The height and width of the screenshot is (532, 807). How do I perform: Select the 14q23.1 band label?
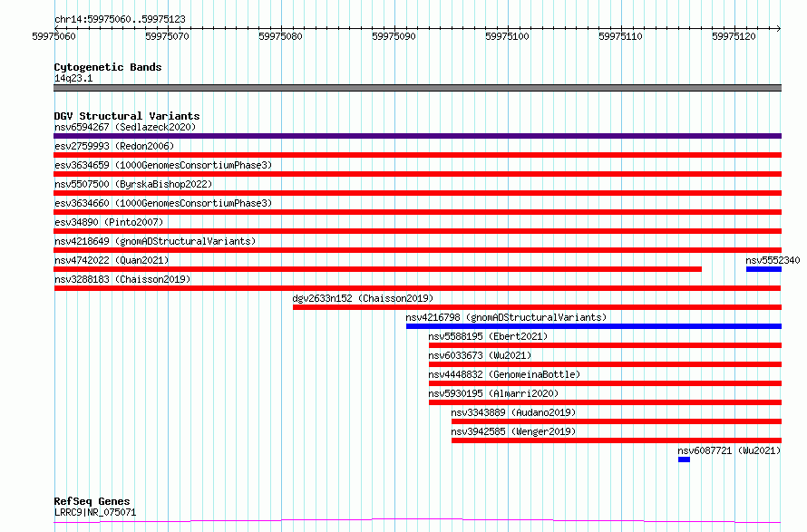73,78
